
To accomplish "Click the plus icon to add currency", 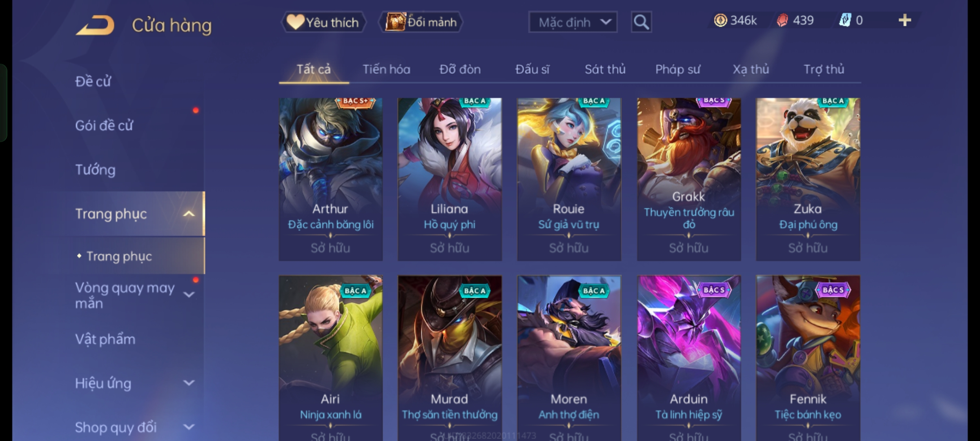I will pyautogui.click(x=905, y=20).
